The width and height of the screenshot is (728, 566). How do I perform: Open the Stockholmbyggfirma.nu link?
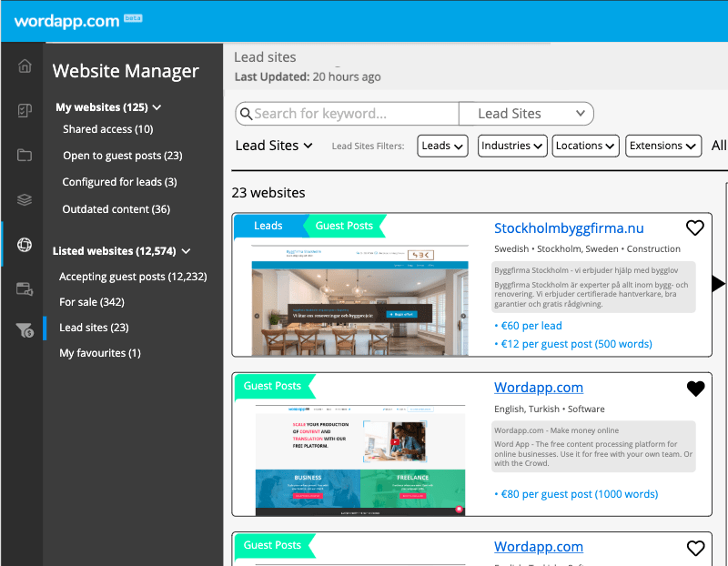point(569,228)
